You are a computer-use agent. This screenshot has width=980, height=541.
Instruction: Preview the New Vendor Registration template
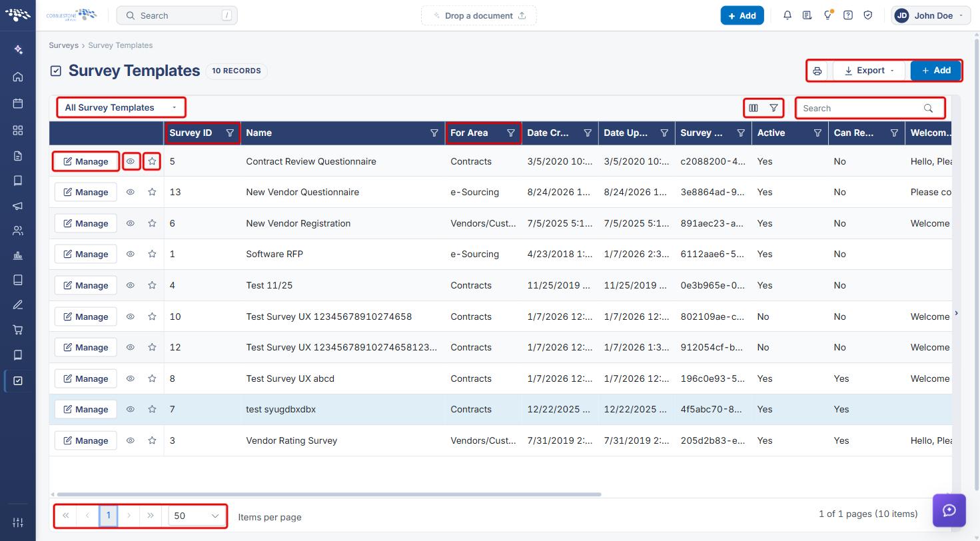point(131,223)
